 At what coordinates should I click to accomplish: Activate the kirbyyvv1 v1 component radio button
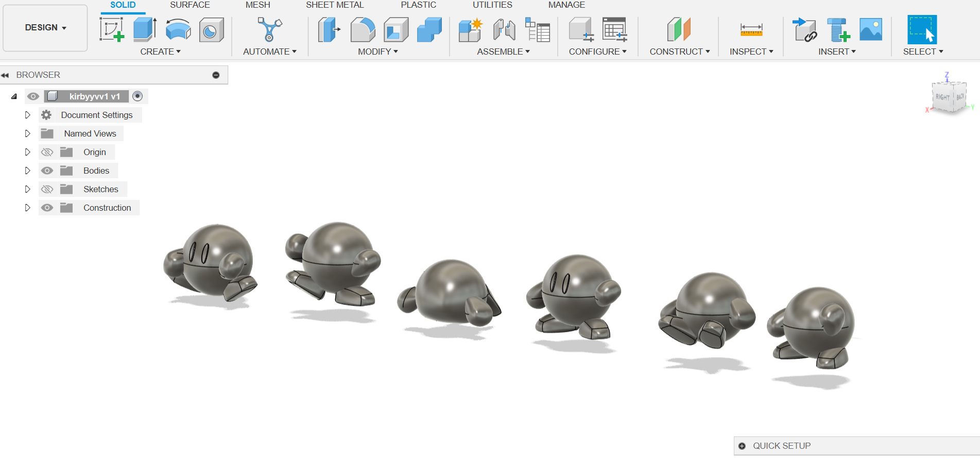(137, 96)
